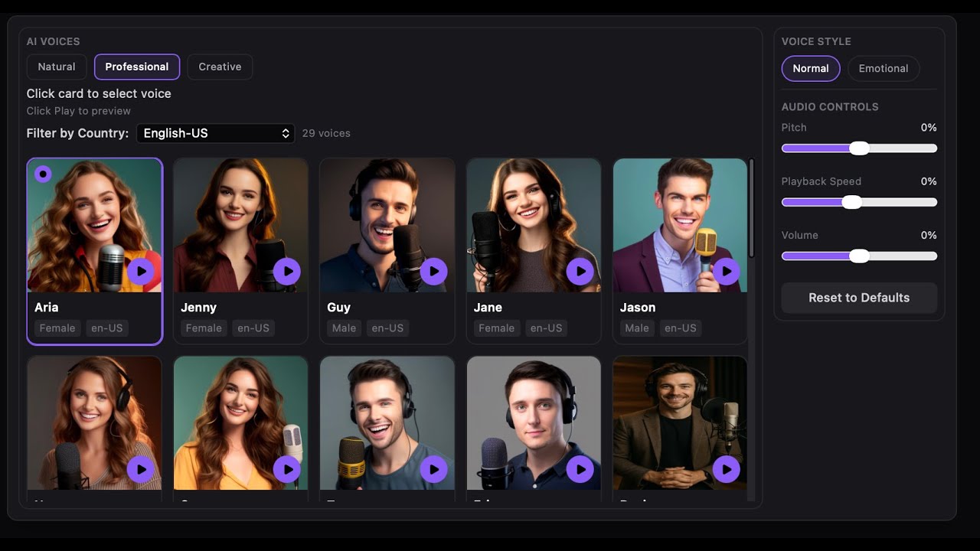The height and width of the screenshot is (551, 980).
Task: Click the Playback Speed label
Action: tap(822, 181)
